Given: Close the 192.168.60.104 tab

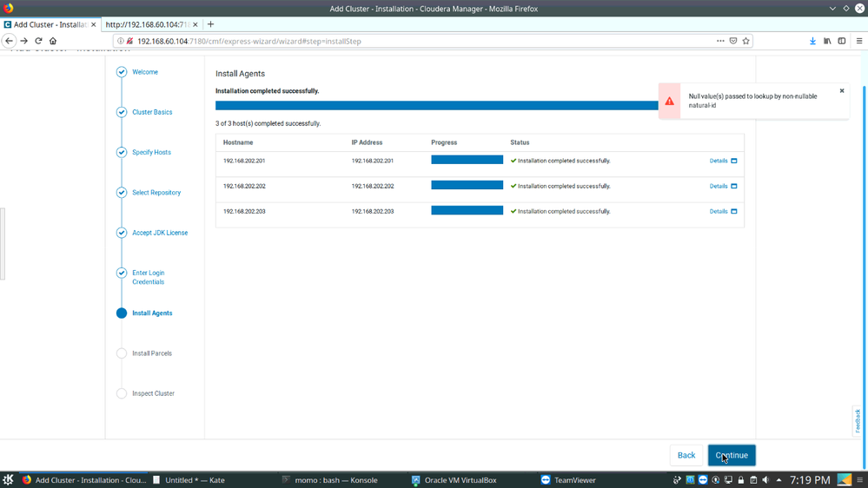Looking at the screenshot, I should coord(195,24).
